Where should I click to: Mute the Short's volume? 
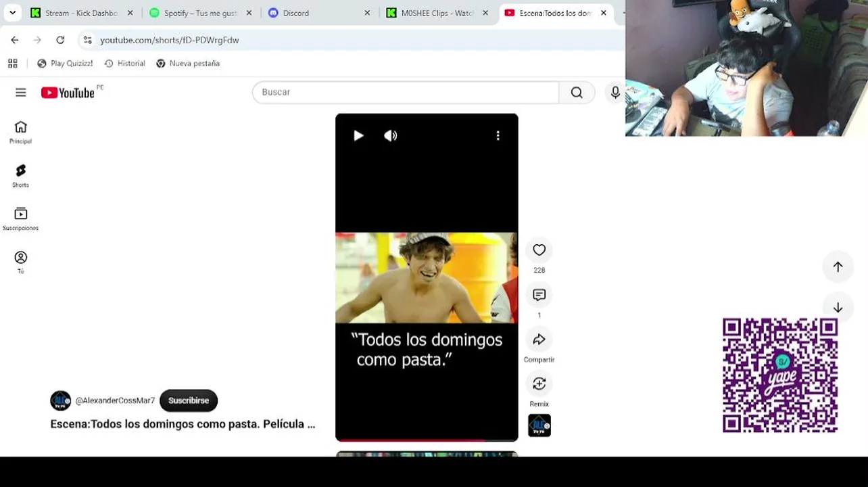pyautogui.click(x=391, y=136)
